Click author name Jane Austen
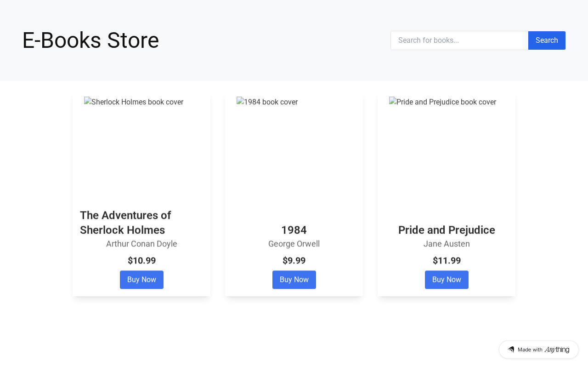 pyautogui.click(x=447, y=244)
